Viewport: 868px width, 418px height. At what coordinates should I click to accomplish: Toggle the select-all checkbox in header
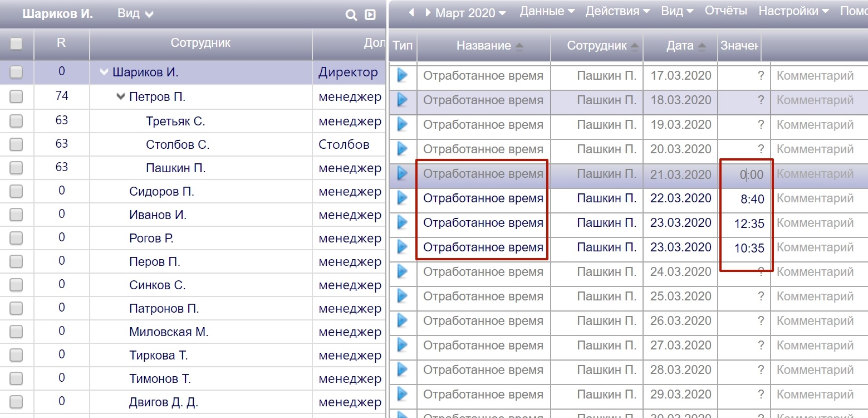pos(16,43)
